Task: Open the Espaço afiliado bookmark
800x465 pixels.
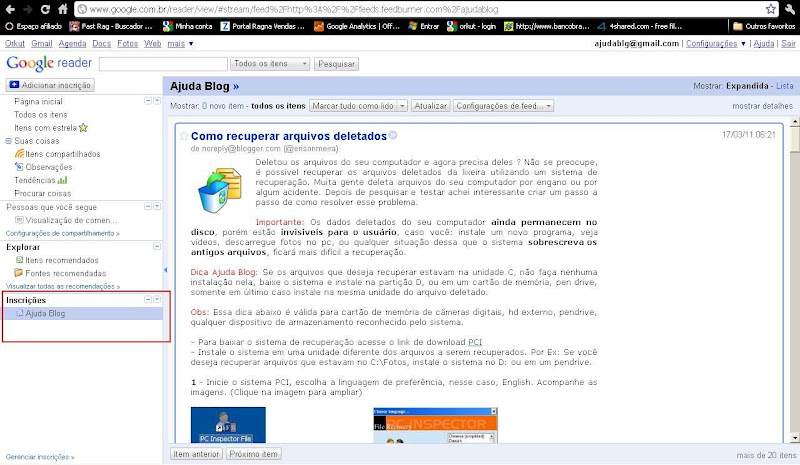Action: 33,26
